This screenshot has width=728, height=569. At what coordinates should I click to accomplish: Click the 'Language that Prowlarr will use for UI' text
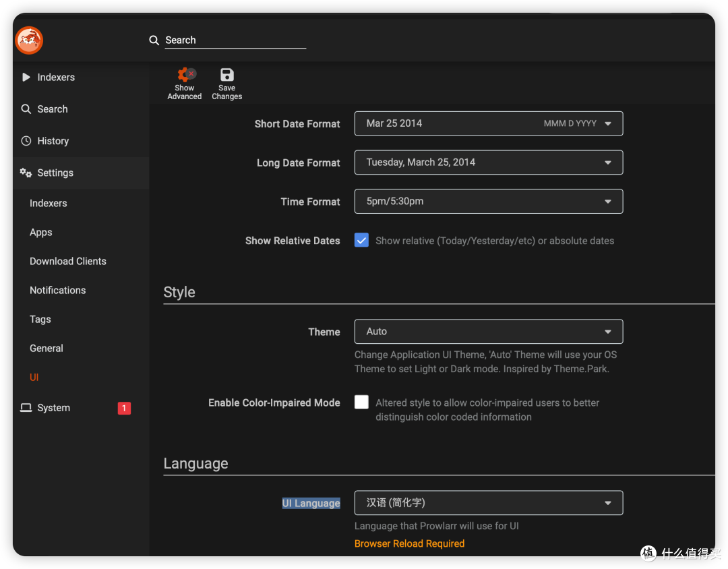pyautogui.click(x=436, y=526)
